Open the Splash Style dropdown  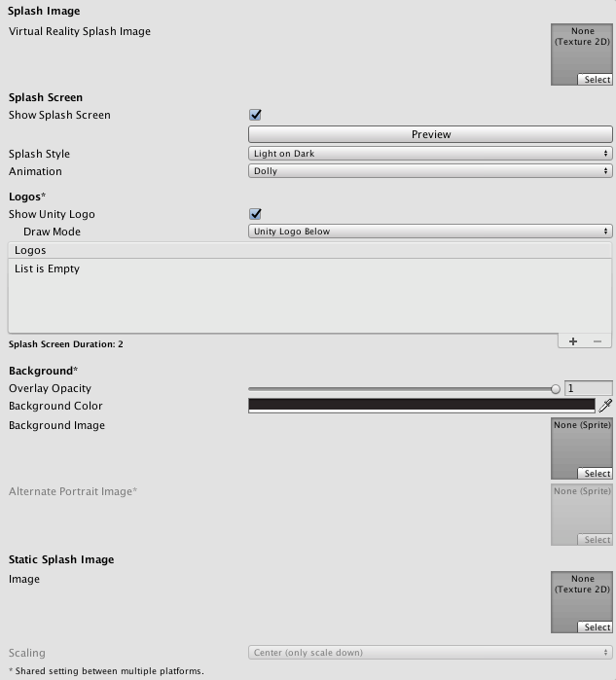coord(430,153)
